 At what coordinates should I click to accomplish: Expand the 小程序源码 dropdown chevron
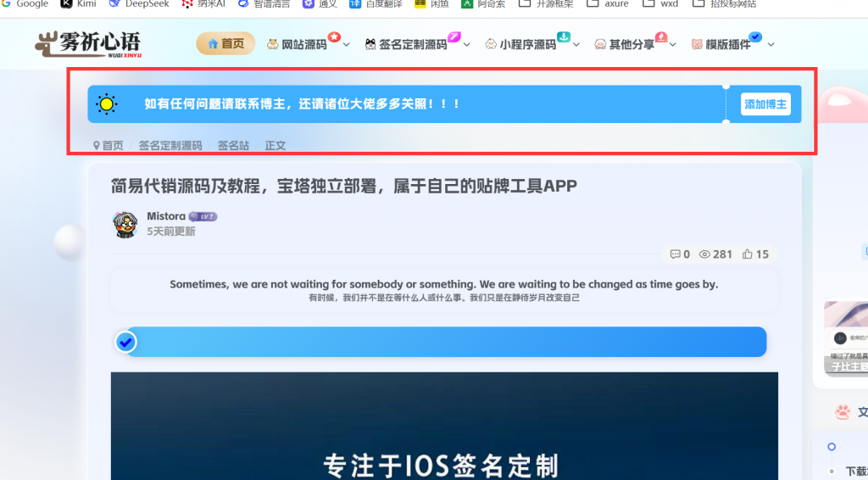point(576,45)
